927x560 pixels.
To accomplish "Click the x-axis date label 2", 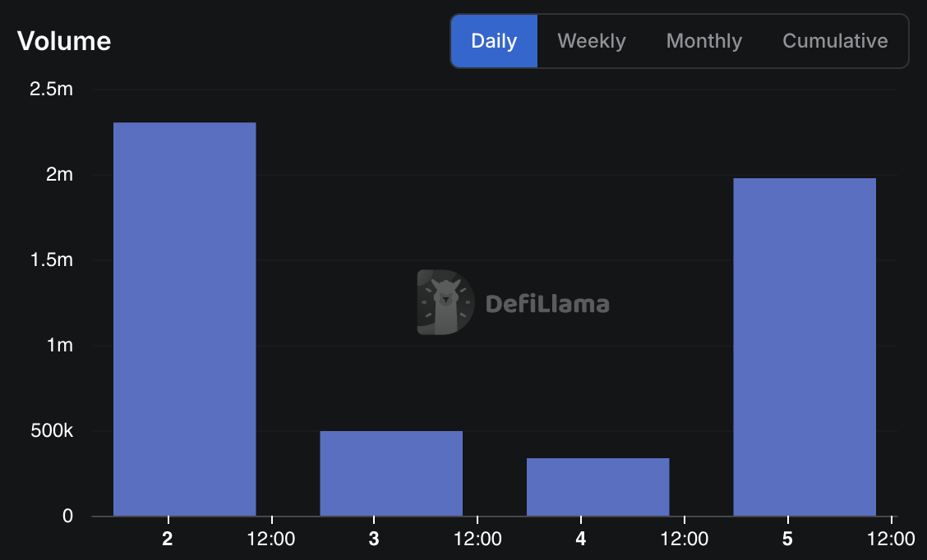I will click(x=168, y=539).
